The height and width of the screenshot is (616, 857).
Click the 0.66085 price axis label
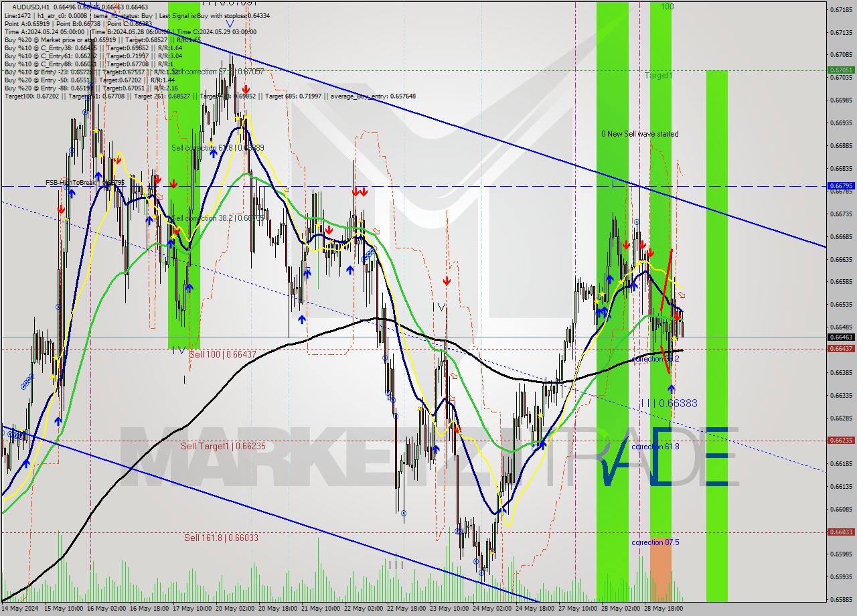[841, 509]
